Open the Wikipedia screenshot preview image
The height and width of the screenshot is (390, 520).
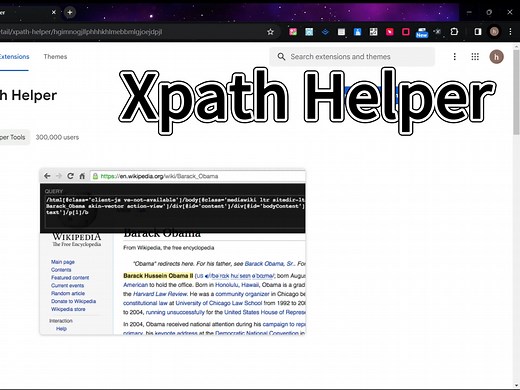(173, 252)
